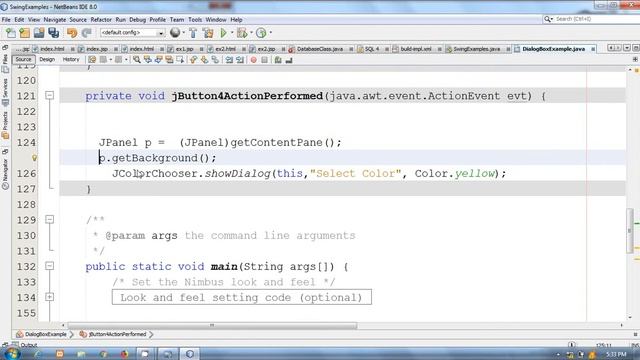Open the Refactor menu
The height and width of the screenshot is (360, 640).
coord(101,20)
